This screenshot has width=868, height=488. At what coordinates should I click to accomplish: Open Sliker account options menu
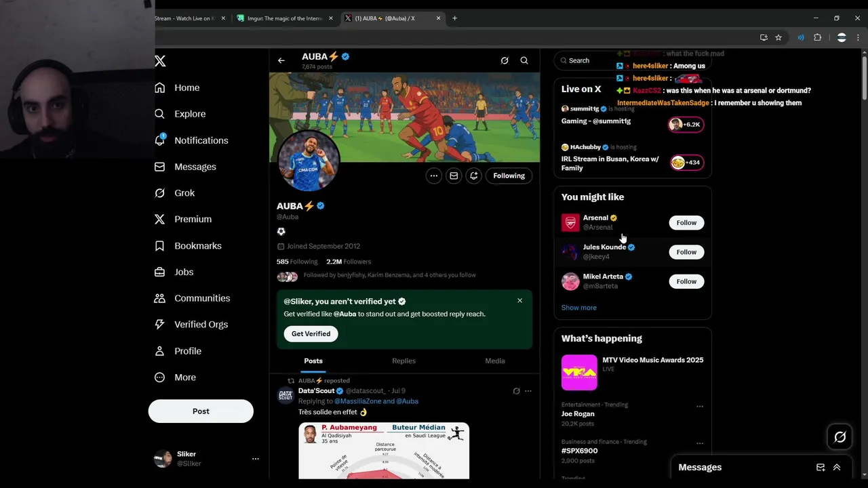tap(256, 459)
